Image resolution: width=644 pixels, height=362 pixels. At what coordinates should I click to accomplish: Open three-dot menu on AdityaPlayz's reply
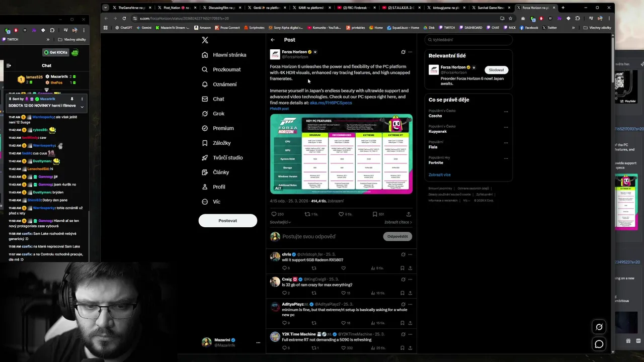tap(410, 304)
